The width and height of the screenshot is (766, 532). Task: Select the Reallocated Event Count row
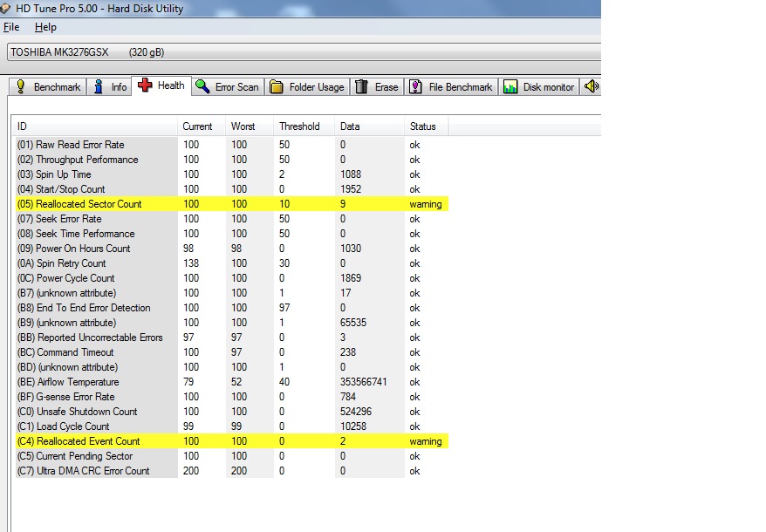click(x=232, y=441)
